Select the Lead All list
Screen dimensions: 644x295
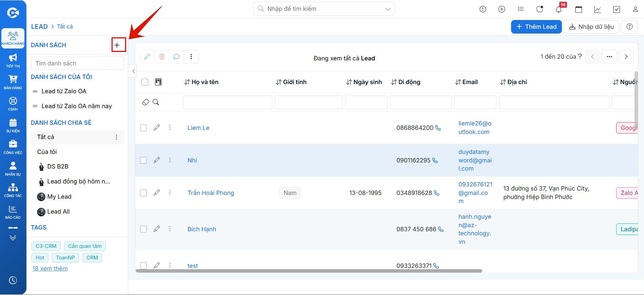point(58,212)
